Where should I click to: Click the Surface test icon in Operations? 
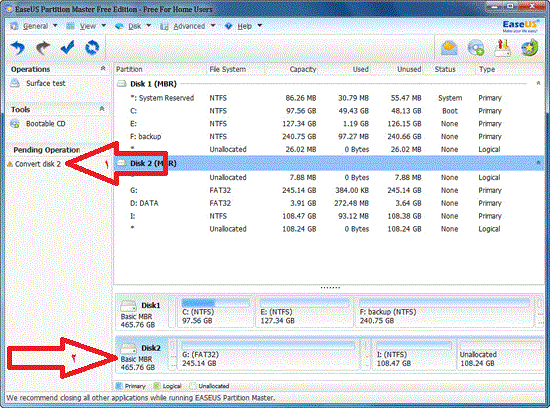pyautogui.click(x=15, y=83)
